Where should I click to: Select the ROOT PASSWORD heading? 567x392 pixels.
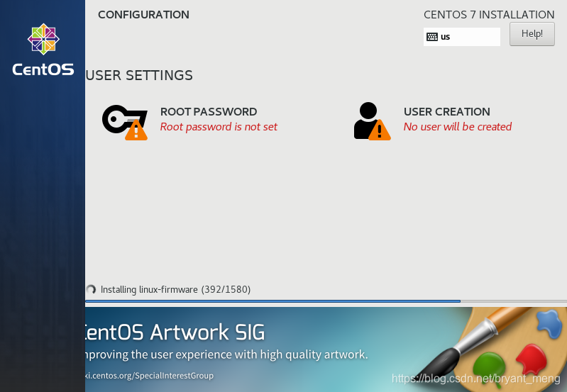click(209, 111)
